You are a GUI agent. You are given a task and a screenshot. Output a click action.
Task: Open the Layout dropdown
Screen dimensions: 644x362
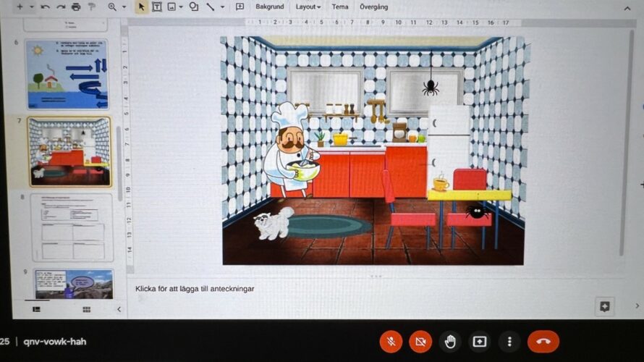[308, 7]
